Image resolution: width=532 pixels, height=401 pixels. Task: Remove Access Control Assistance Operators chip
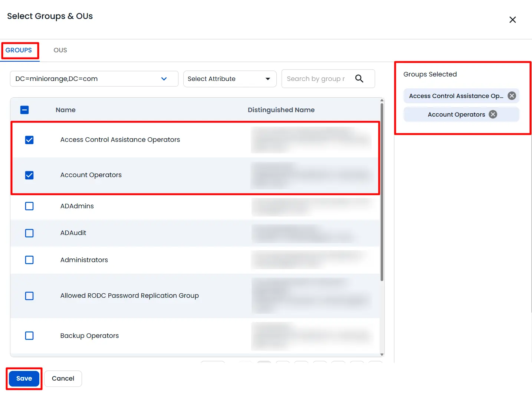click(512, 96)
